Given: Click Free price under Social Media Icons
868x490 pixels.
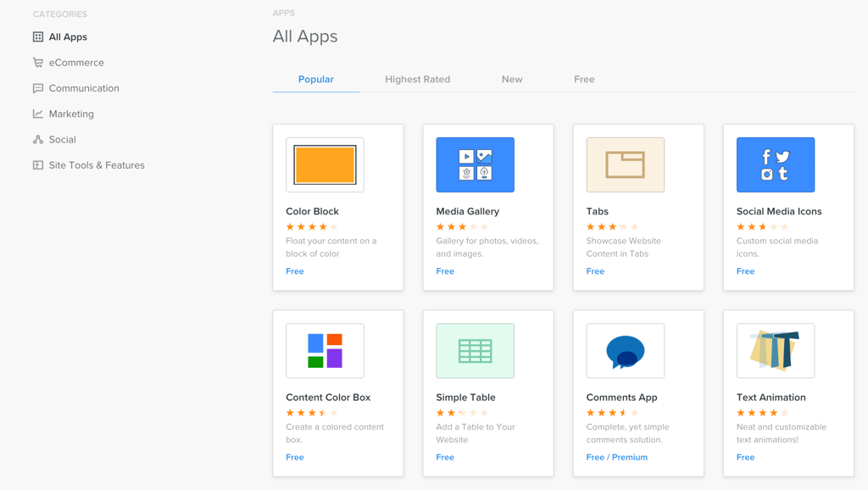Looking at the screenshot, I should (746, 271).
